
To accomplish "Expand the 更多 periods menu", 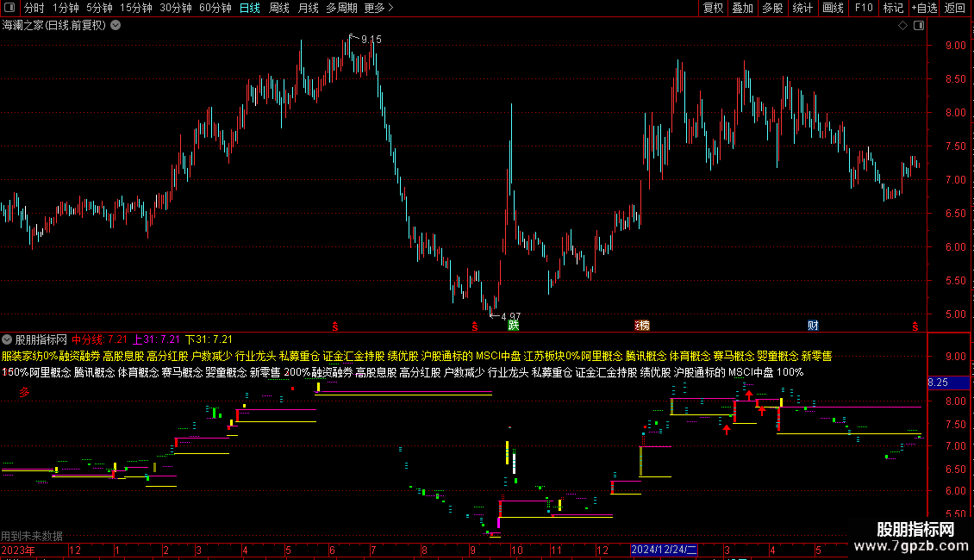I will 378,8.
